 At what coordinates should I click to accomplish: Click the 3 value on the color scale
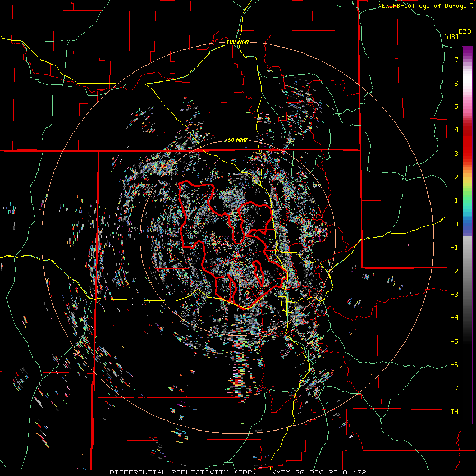coord(456,153)
